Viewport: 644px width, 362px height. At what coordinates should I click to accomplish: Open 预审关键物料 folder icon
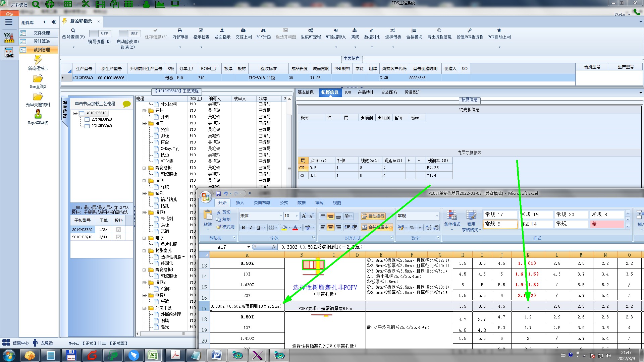[x=38, y=97]
